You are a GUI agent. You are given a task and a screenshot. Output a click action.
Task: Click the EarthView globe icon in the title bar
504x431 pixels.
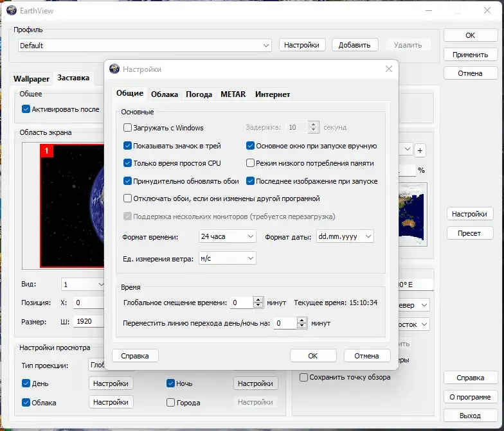pos(12,10)
